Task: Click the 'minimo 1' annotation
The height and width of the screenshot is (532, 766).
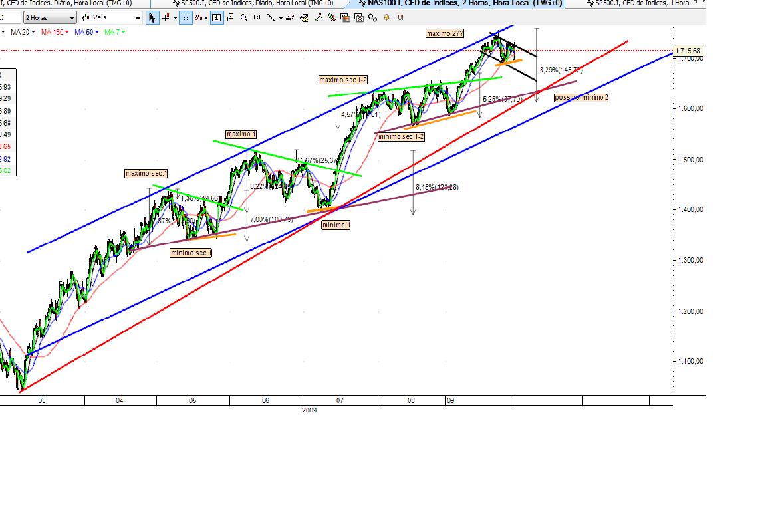Action: [x=336, y=225]
